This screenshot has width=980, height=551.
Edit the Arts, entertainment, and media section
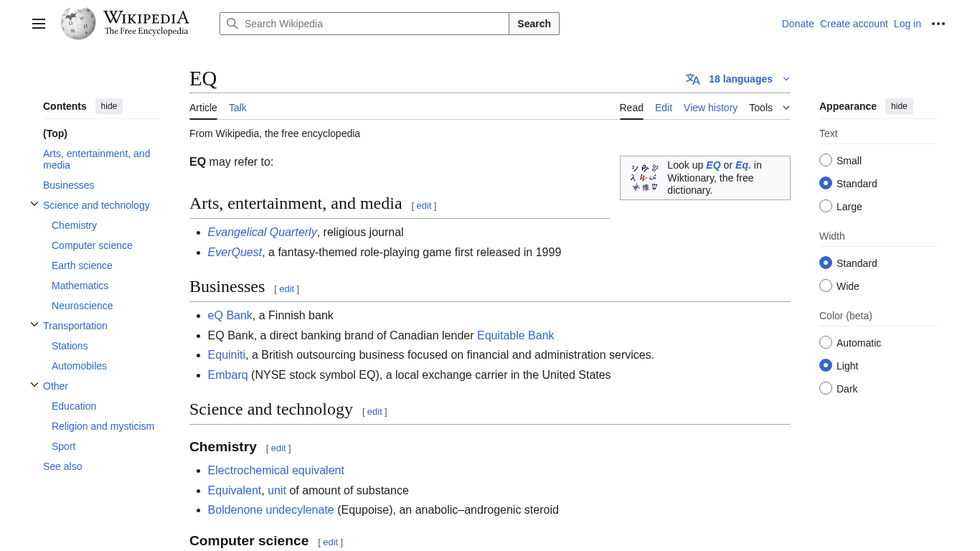click(x=424, y=206)
